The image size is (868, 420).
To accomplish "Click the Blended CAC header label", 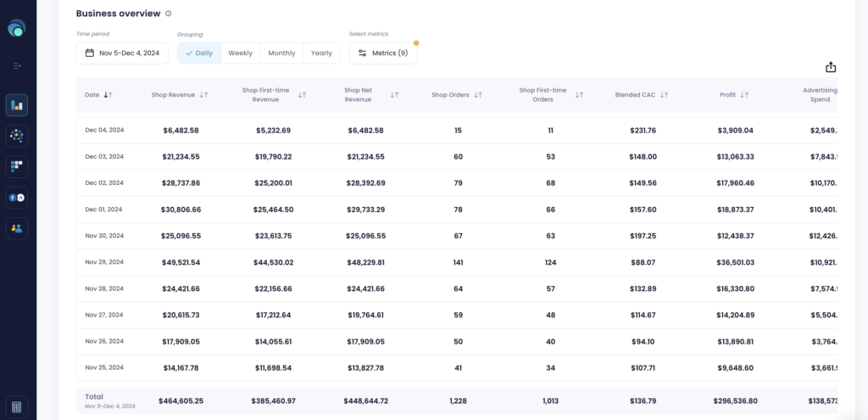I will 635,95.
